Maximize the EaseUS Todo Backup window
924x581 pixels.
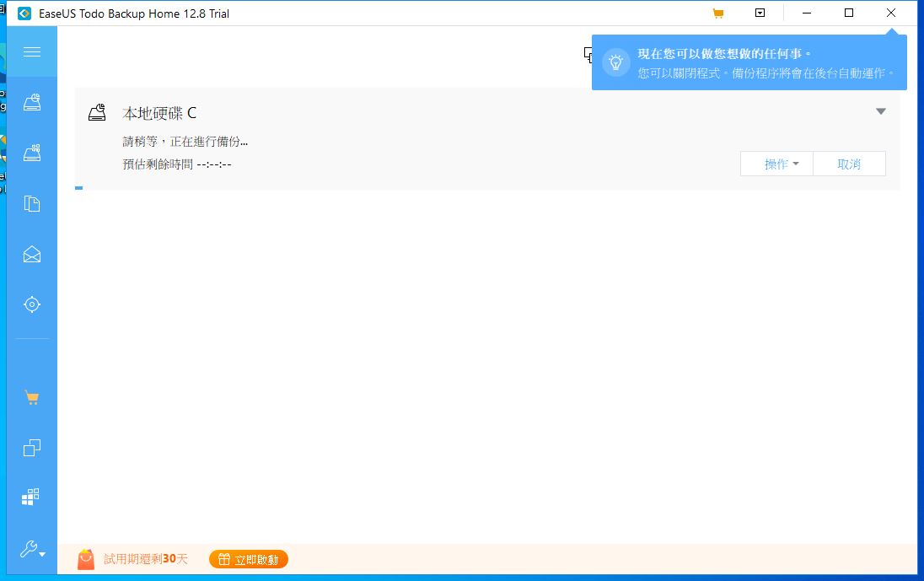tap(849, 13)
